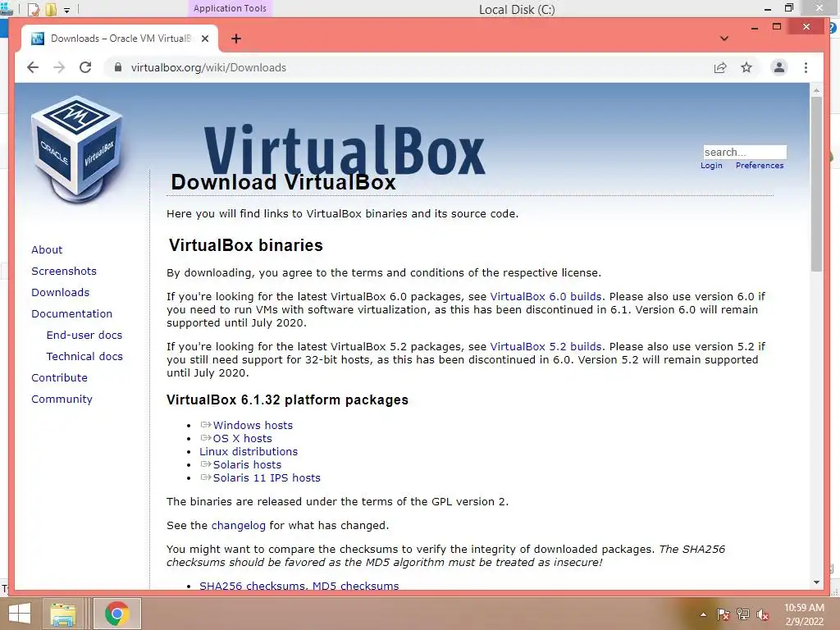840x630 pixels.
Task: Go back to the previous page in Chrome
Action: [33, 67]
